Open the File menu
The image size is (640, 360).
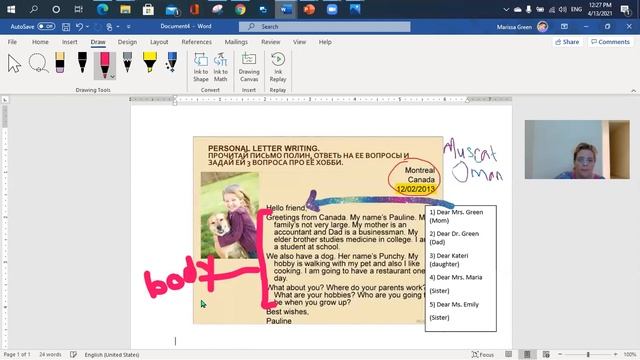pos(12,42)
